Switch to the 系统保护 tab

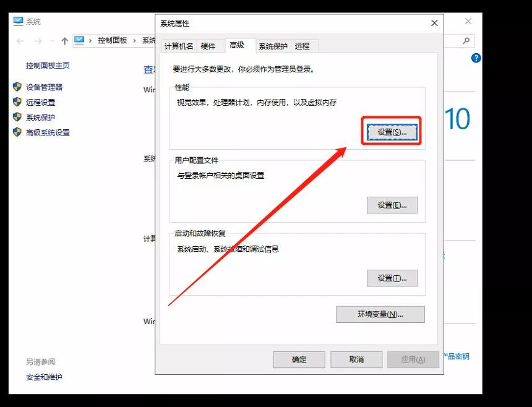[274, 45]
